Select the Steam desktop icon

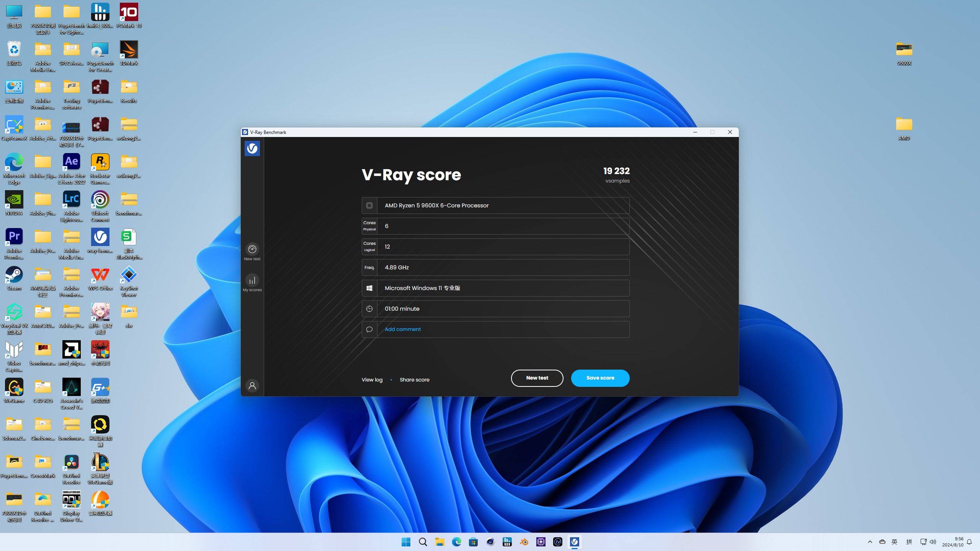tap(14, 278)
